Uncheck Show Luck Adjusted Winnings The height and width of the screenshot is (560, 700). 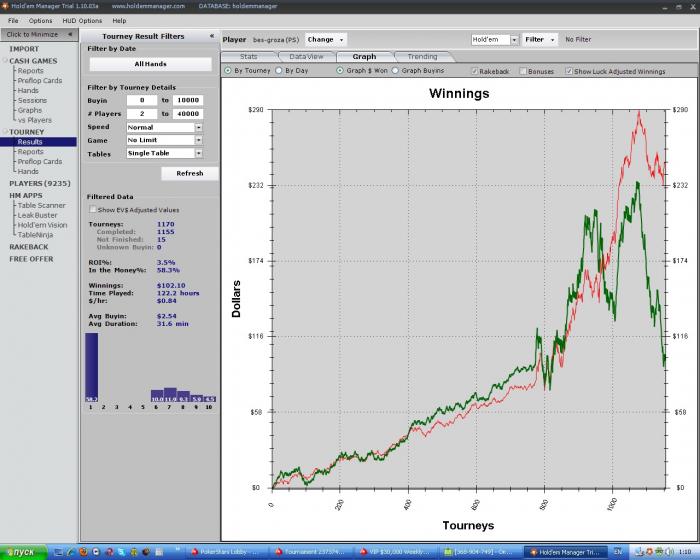(569, 72)
